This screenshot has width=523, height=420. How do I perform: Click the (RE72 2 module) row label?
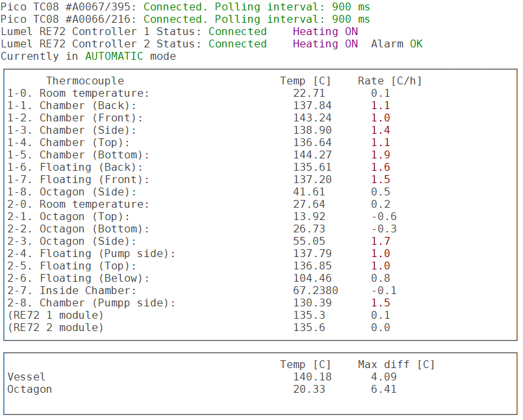coord(55,327)
